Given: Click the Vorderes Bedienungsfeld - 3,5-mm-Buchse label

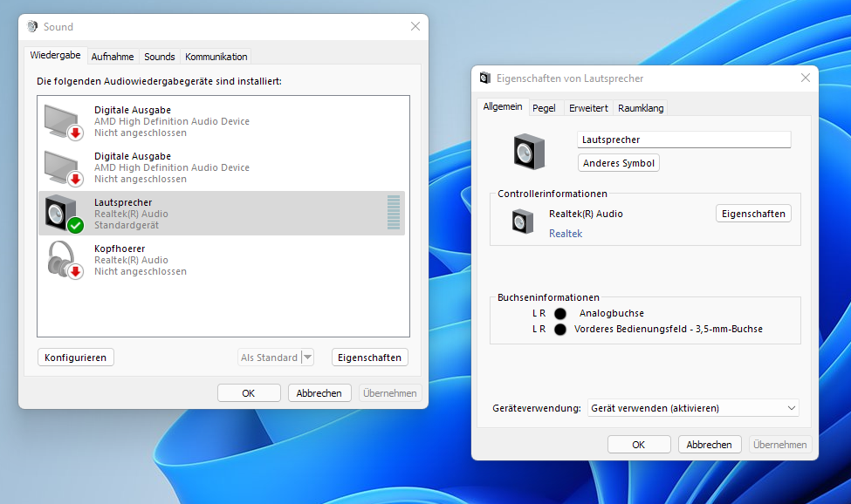Looking at the screenshot, I should [668, 329].
